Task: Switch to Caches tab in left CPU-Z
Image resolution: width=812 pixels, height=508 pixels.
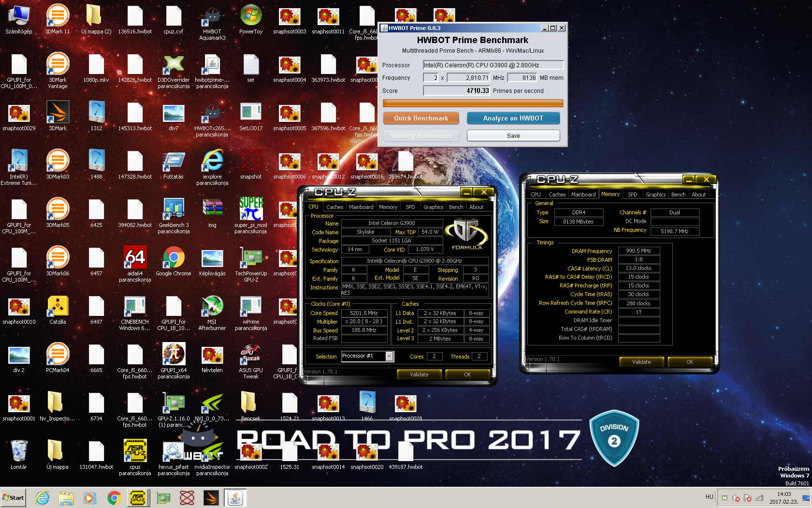Action: (334, 207)
